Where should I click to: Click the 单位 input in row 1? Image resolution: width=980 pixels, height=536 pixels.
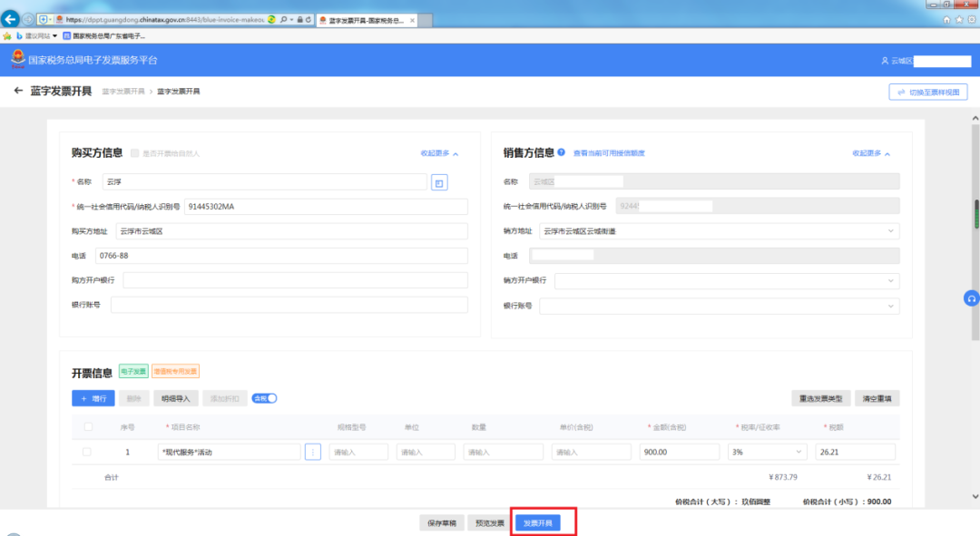point(426,452)
